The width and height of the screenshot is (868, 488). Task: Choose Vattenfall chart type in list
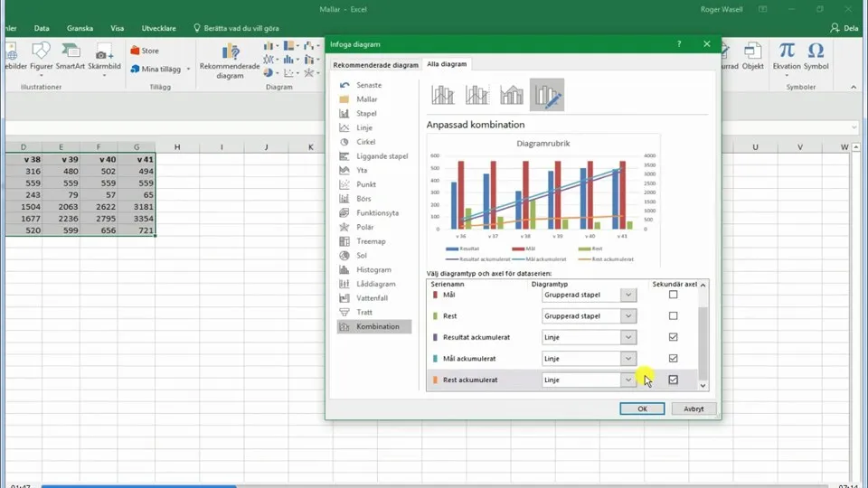(x=372, y=297)
